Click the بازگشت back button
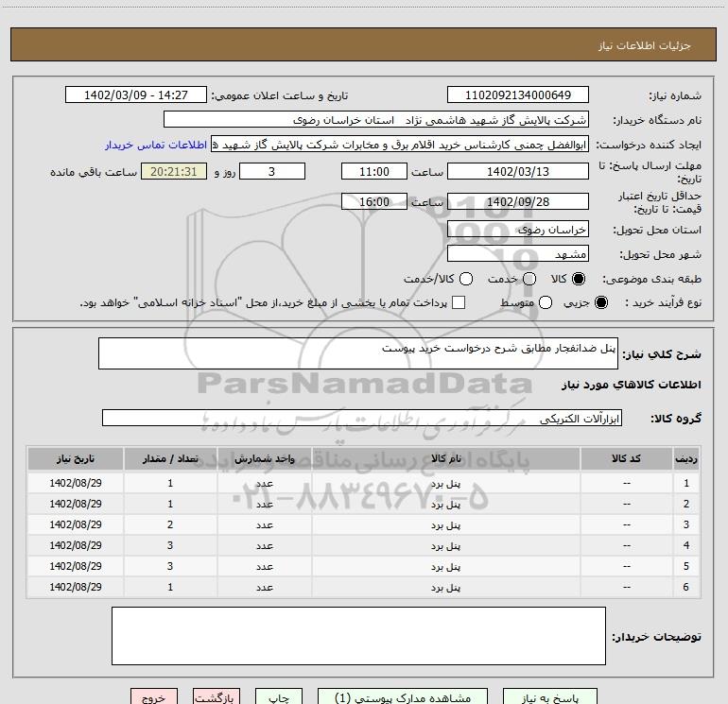The image size is (728, 704). pyautogui.click(x=214, y=697)
